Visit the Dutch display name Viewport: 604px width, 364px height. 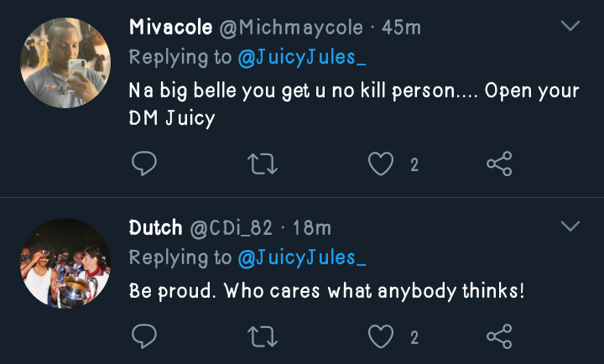point(154,227)
